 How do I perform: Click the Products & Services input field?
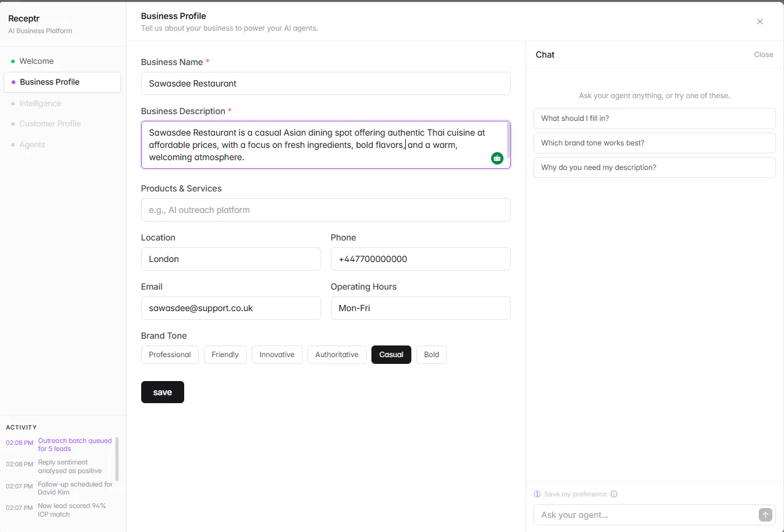point(326,210)
